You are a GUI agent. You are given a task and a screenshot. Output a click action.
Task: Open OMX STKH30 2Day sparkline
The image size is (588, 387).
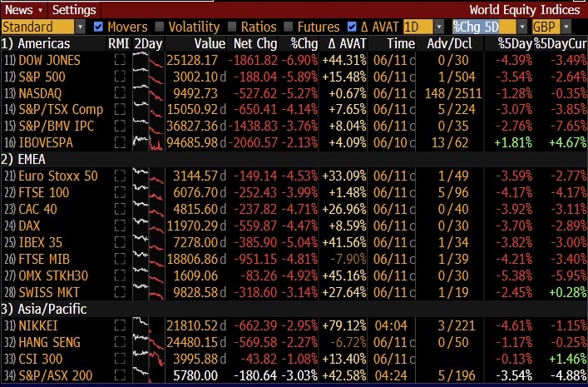149,275
